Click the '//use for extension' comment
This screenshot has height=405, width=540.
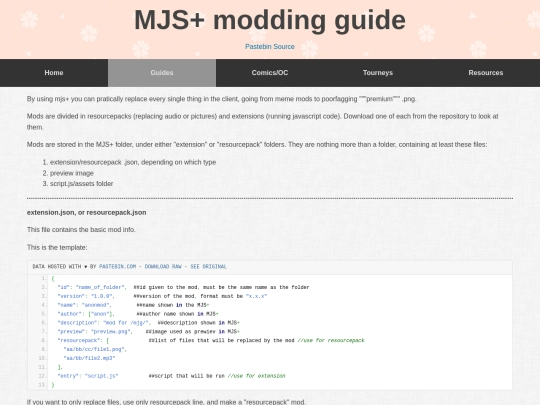(257, 376)
